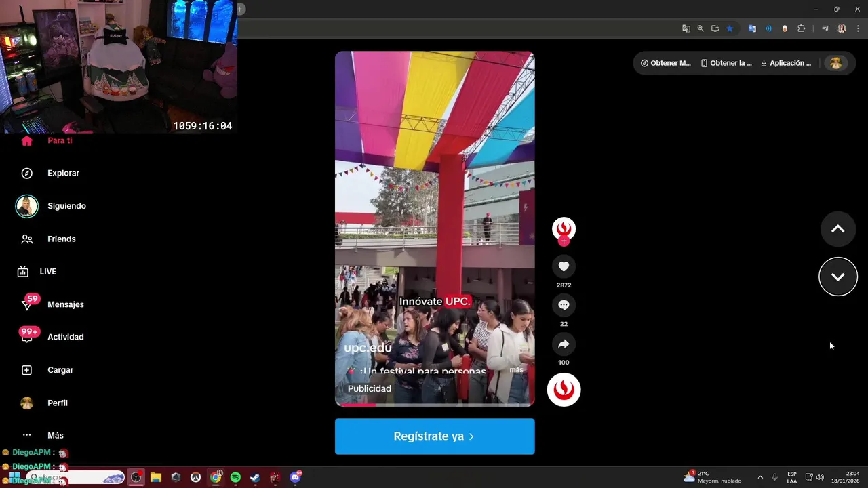
Task: Open the Chrome profile avatar
Action: (842, 28)
